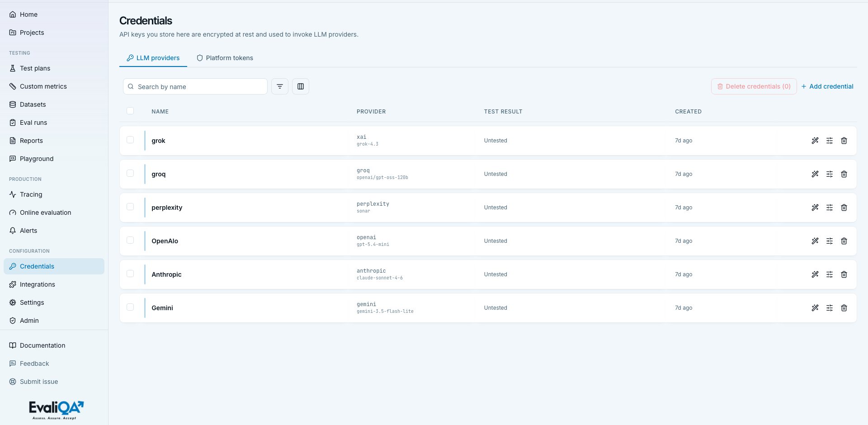Viewport: 868px width, 425px height.
Task: Test the Anthropic credential with wand icon
Action: pyautogui.click(x=815, y=274)
